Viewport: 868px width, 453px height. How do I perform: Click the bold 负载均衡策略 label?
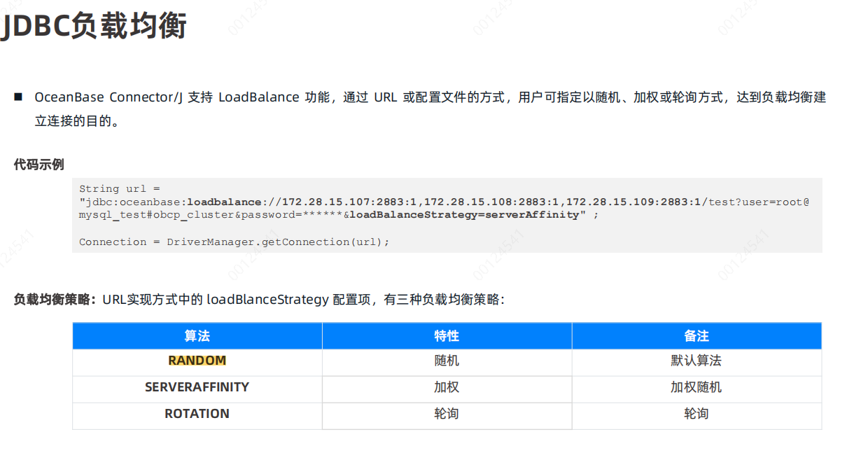(55, 300)
